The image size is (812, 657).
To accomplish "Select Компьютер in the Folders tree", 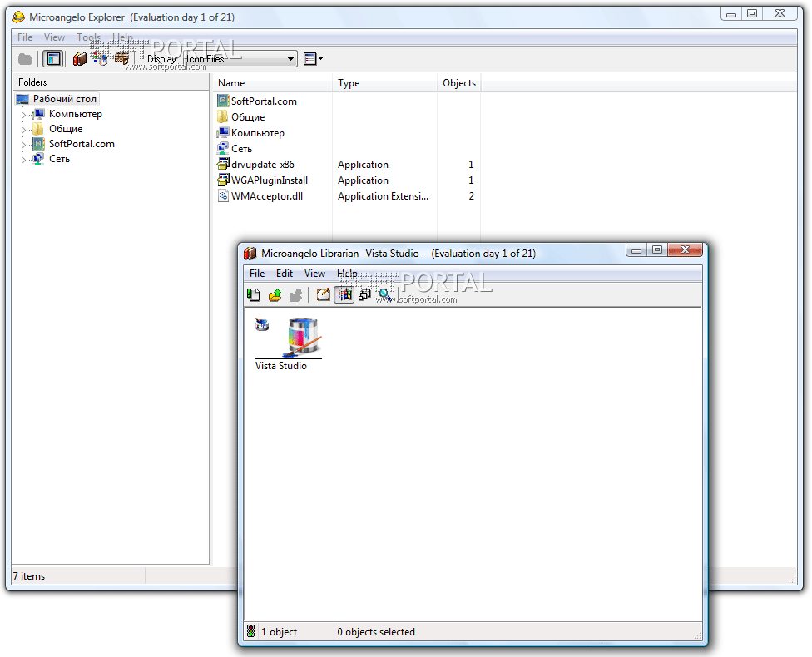I will pyautogui.click(x=76, y=114).
